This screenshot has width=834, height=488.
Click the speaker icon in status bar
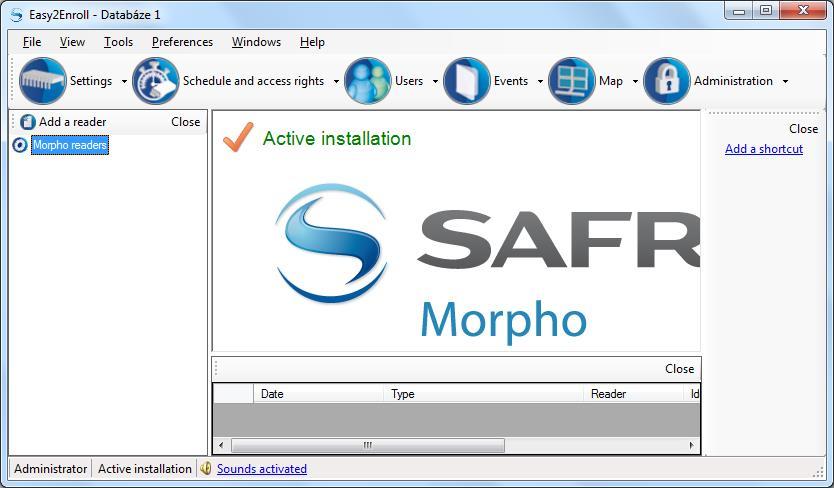coord(206,468)
